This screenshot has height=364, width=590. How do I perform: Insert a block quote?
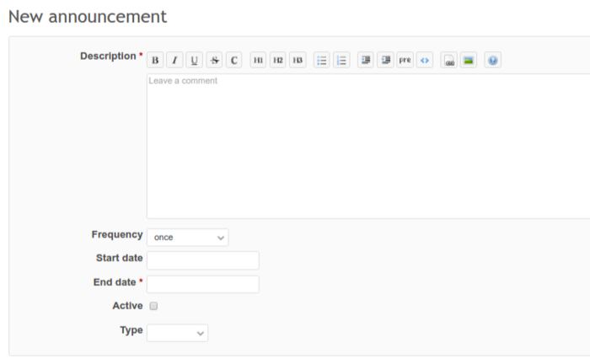click(365, 61)
